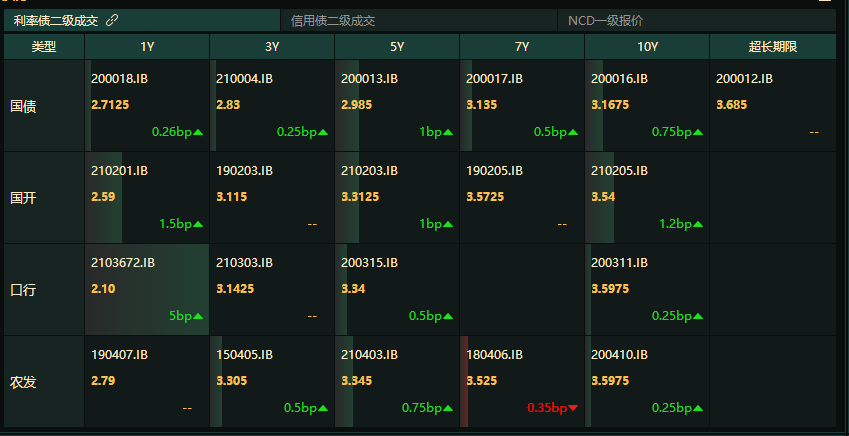Click up arrow beside 1.2bp in 210205.IB
This screenshot has width=849, height=436.
point(698,224)
